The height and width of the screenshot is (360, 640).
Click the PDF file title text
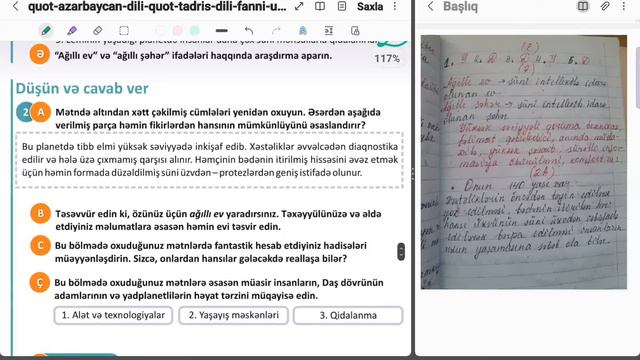157,7
